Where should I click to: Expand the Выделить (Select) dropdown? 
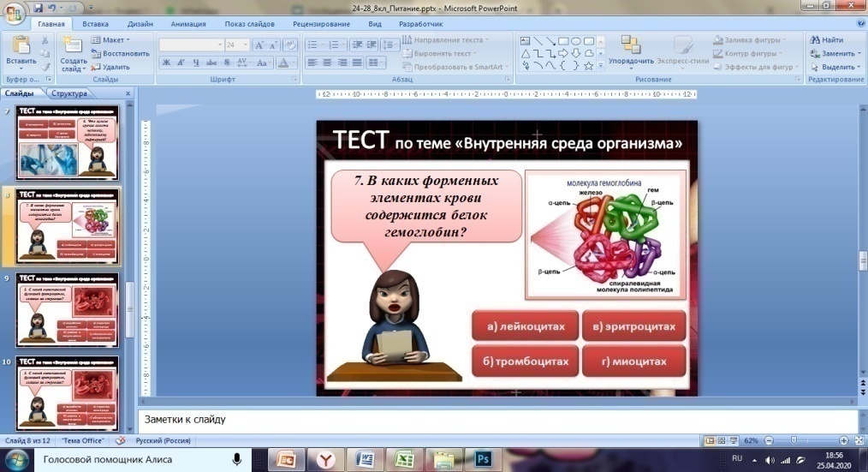tap(835, 66)
